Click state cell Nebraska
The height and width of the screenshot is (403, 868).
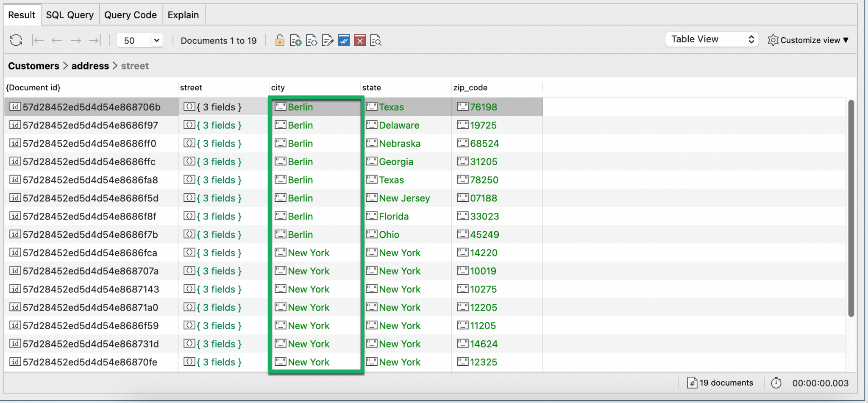tap(406, 143)
